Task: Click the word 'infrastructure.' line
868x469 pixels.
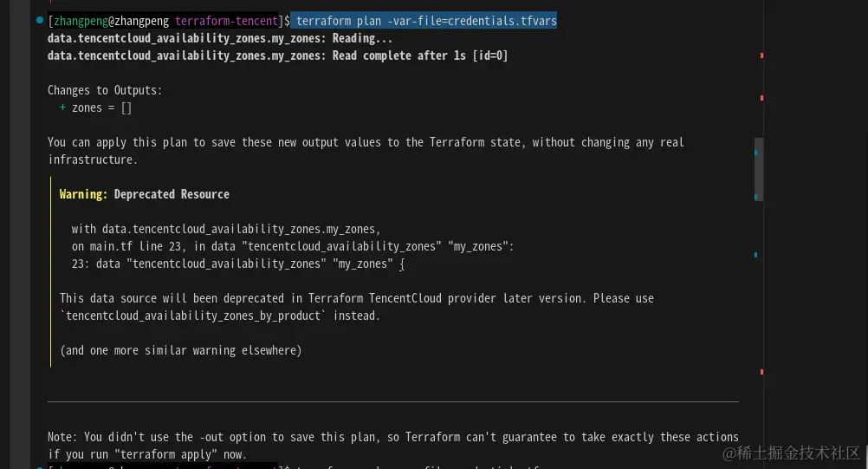Action: (x=93, y=160)
